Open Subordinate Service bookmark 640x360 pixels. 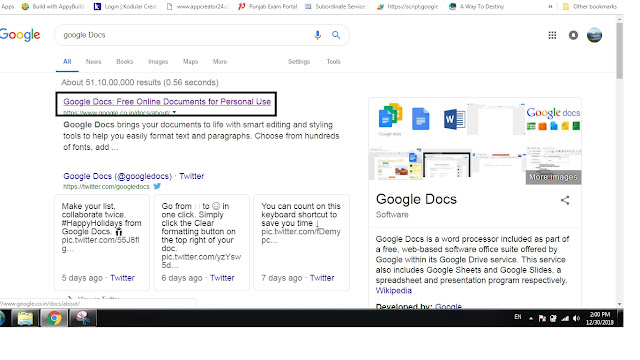tap(336, 7)
